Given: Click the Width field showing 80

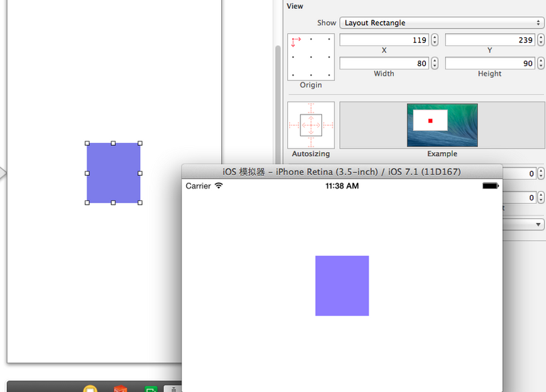Looking at the screenshot, I should (x=384, y=63).
